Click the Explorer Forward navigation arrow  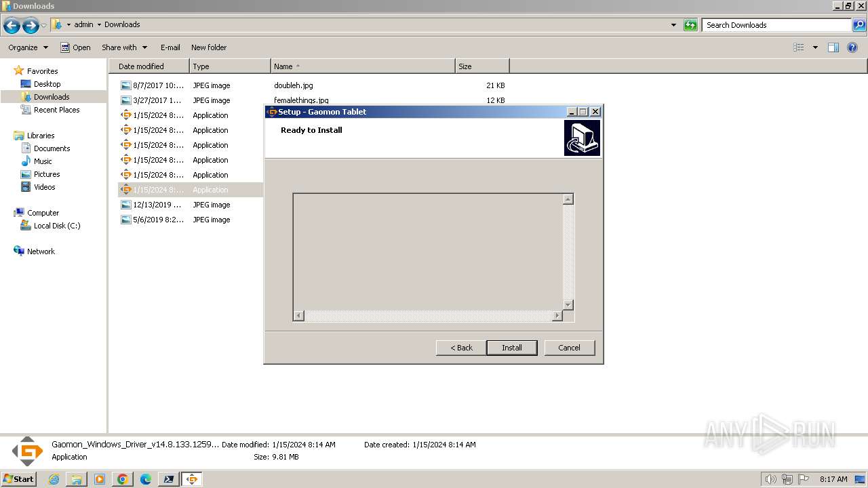click(31, 26)
